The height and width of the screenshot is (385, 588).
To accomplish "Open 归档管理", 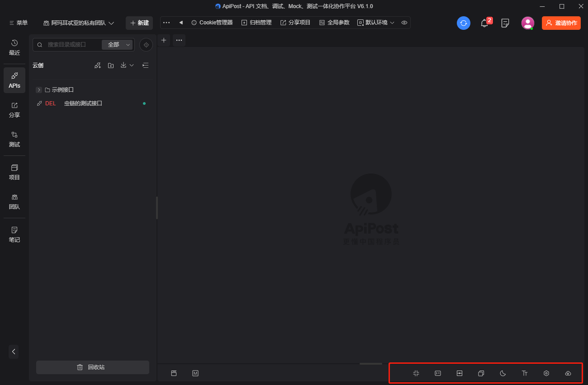I will click(x=256, y=23).
